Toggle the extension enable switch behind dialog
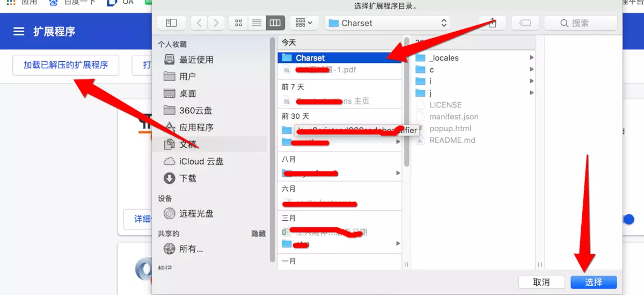644x295 pixels. click(x=628, y=219)
